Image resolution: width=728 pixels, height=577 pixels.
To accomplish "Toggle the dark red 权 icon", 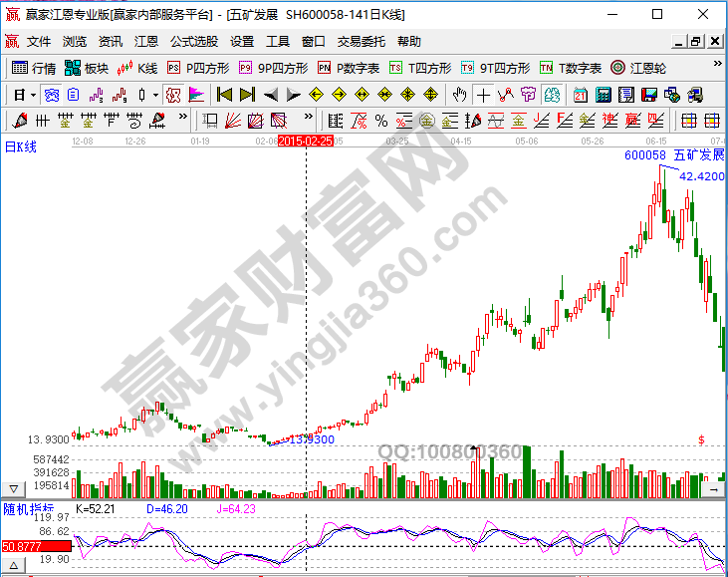I will [173, 96].
